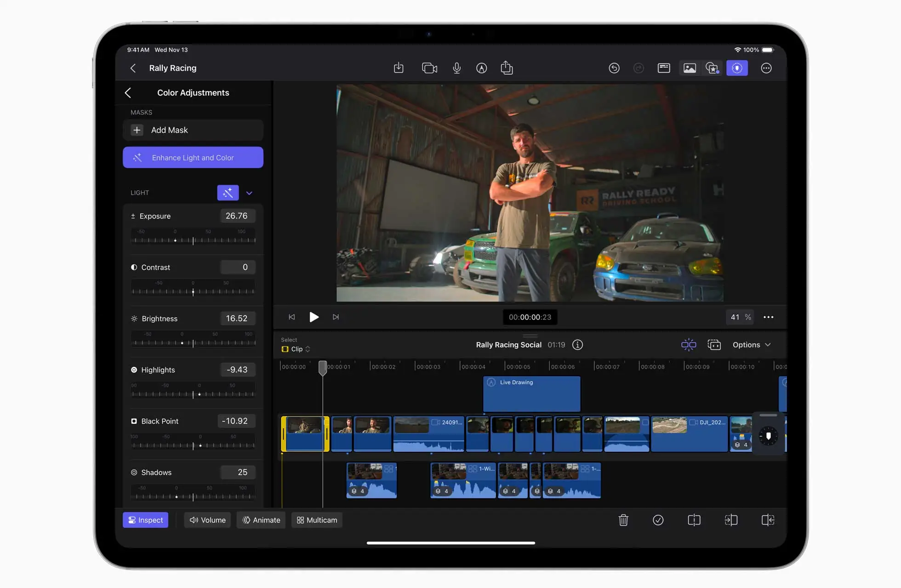Enable auto-enhance for the Light section
The height and width of the screenshot is (588, 901).
228,193
